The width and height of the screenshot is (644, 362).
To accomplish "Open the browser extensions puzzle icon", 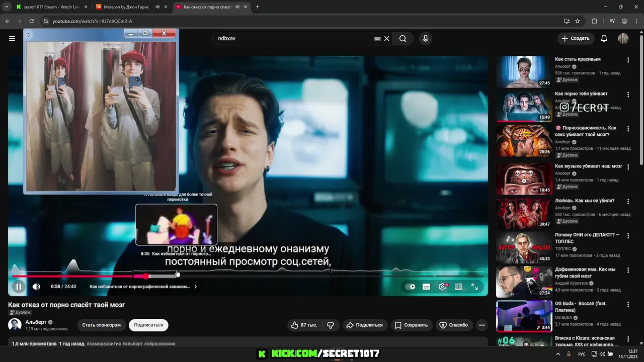I will 595,21.
